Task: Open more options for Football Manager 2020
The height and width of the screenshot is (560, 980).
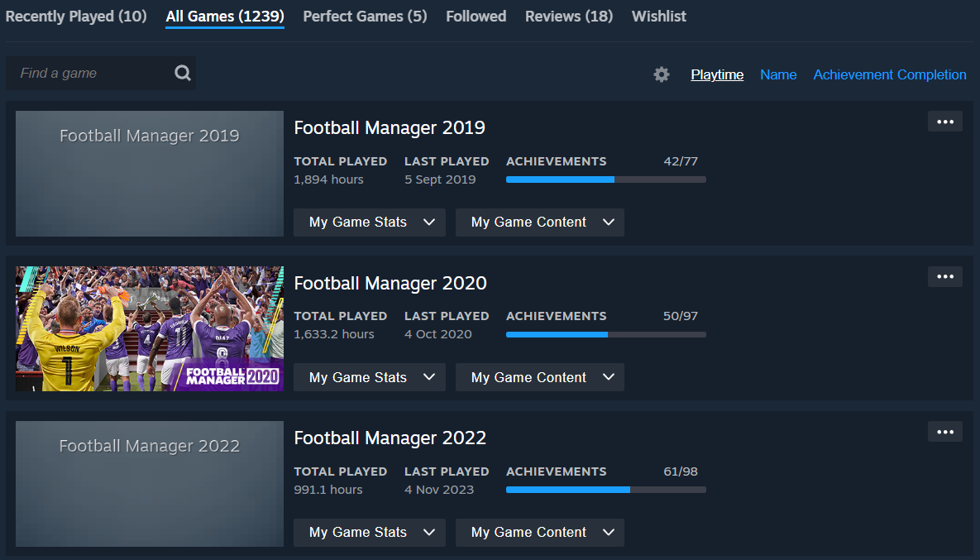Action: point(945,277)
